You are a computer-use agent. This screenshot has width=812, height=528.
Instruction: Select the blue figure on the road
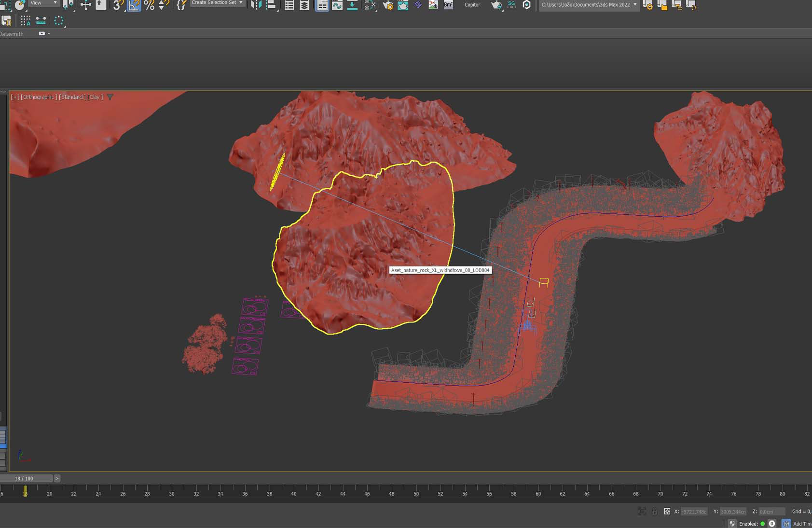[528, 326]
